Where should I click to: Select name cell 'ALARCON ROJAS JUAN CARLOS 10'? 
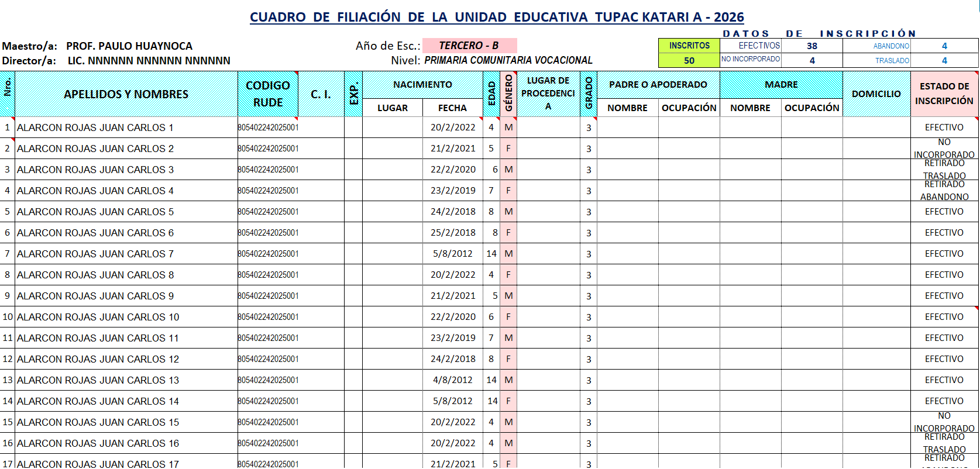coord(126,317)
